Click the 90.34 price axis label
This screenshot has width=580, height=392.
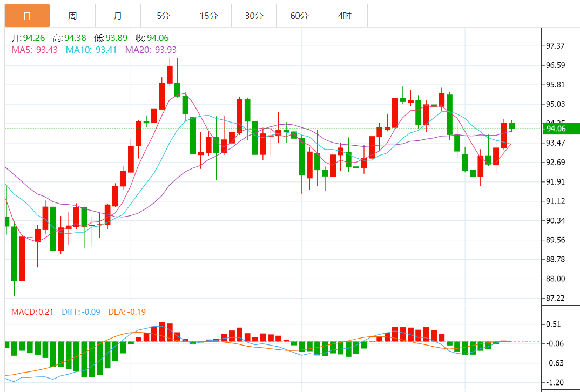click(x=556, y=220)
